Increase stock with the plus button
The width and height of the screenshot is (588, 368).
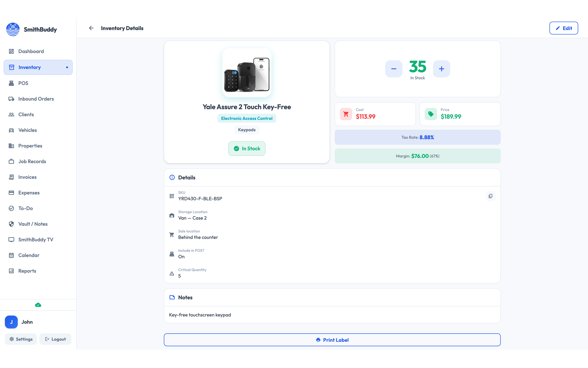pyautogui.click(x=441, y=69)
